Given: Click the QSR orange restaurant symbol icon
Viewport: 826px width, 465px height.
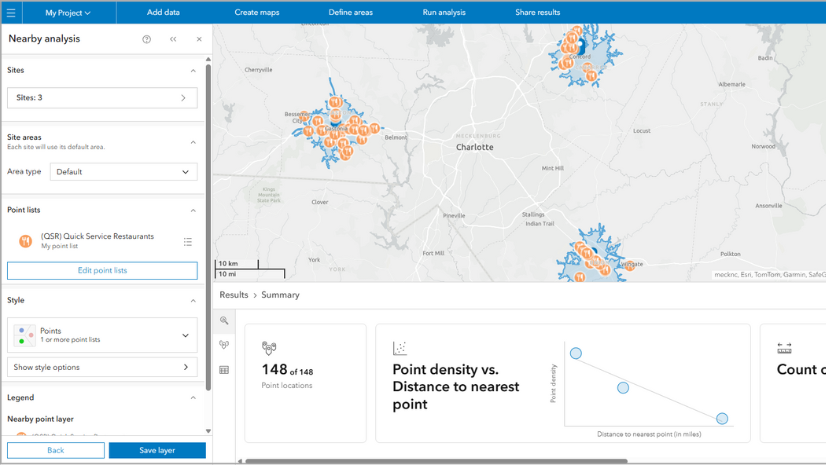Looking at the screenshot, I should coord(25,241).
